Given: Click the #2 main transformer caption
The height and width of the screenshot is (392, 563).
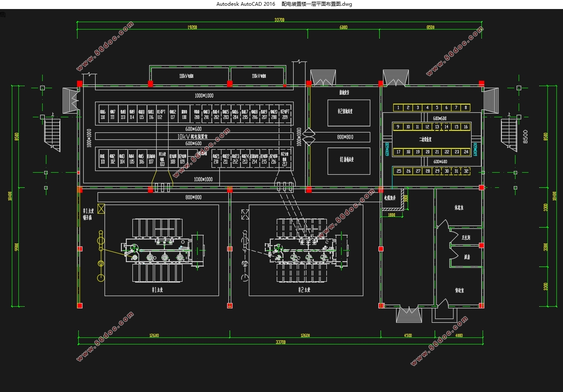Looking at the screenshot, I should (x=304, y=290).
